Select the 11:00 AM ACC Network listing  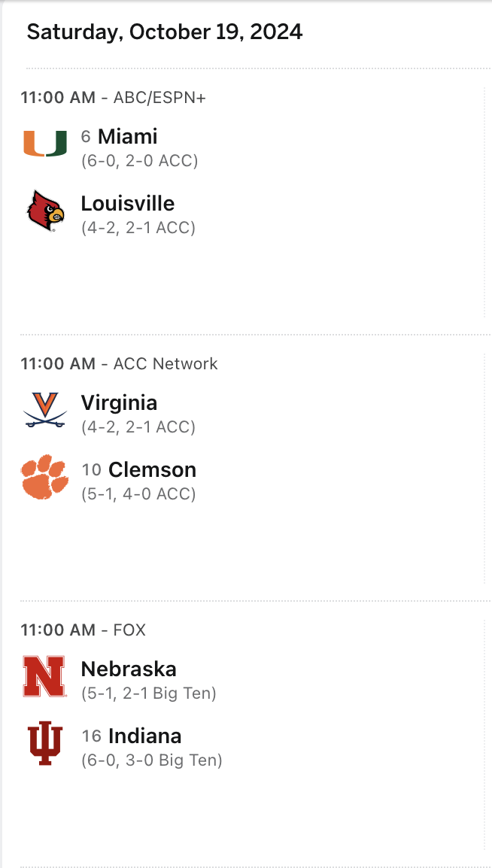(119, 364)
